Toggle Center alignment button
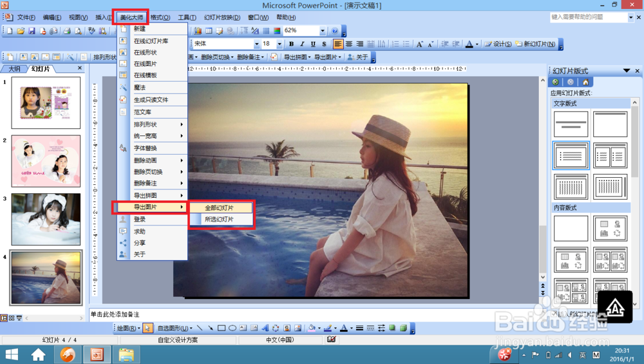The image size is (644, 364). [348, 44]
